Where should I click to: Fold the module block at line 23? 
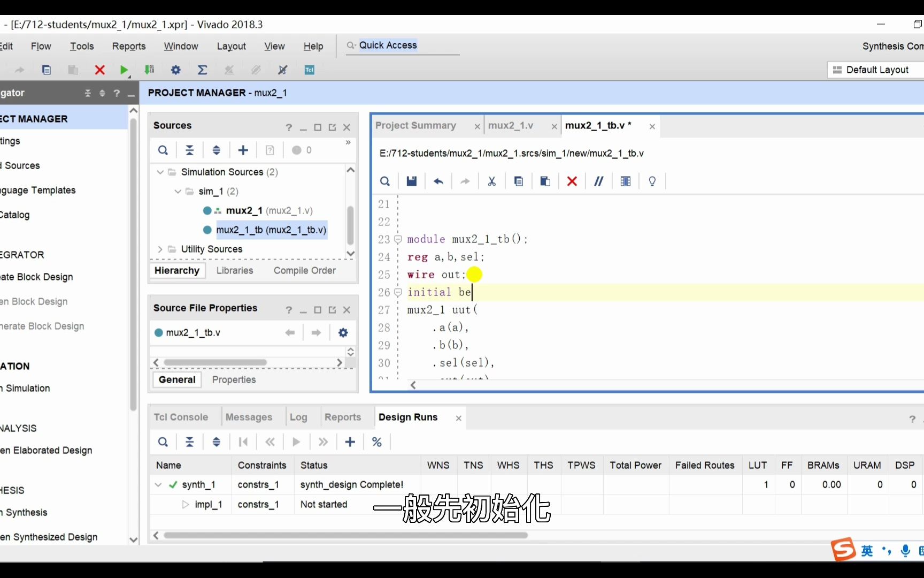398,239
